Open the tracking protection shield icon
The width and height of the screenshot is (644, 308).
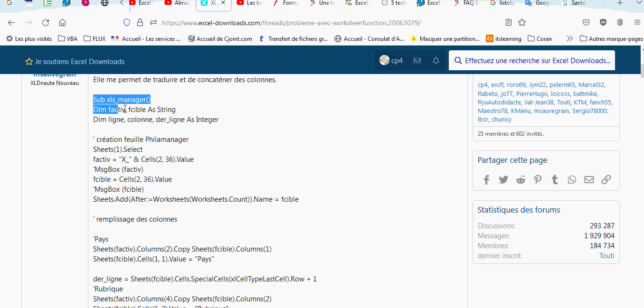(127, 22)
